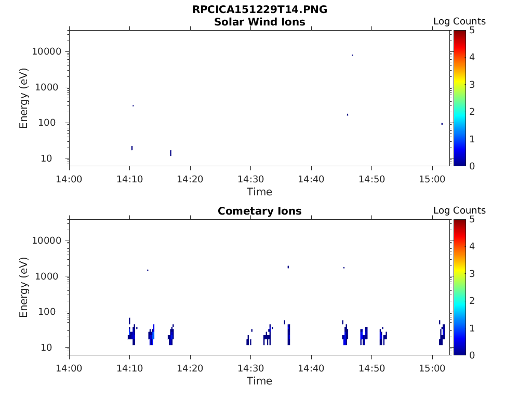The image size is (532, 399).
Task: Click 15:00 tick label on Cometary Ions plot
Action: point(432,368)
